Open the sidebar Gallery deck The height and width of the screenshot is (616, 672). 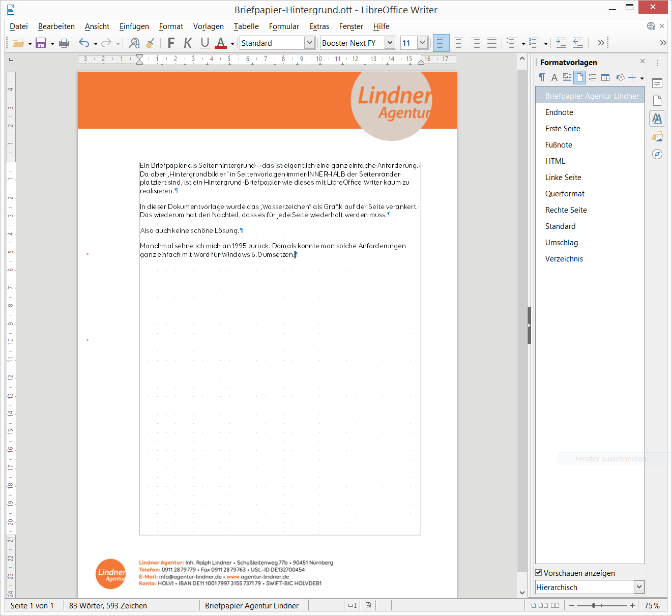point(657,136)
